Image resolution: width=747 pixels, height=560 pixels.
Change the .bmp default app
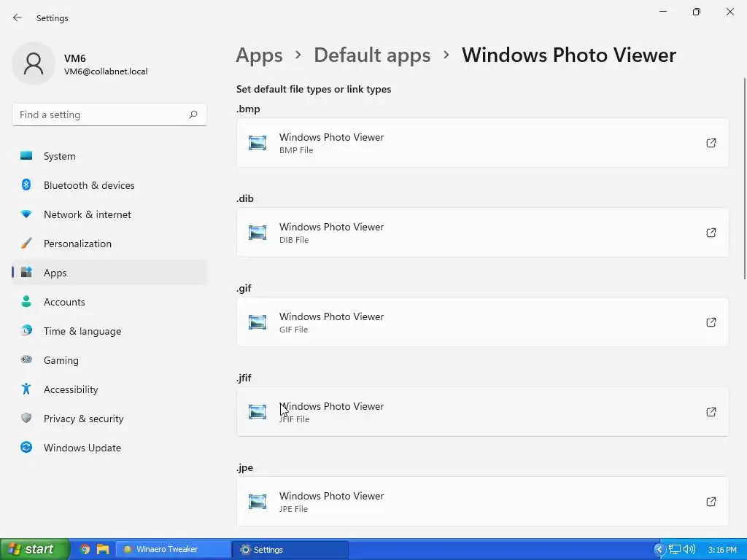tap(483, 143)
